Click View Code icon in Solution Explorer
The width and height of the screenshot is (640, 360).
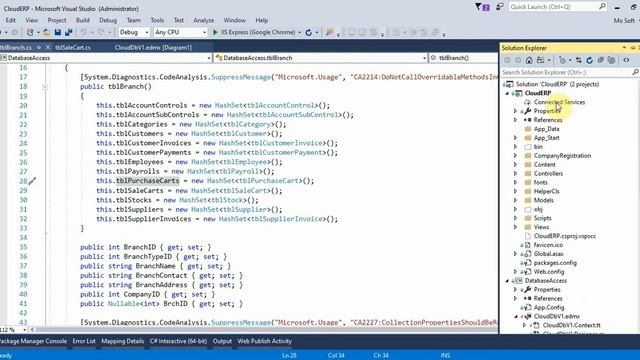[626, 60]
